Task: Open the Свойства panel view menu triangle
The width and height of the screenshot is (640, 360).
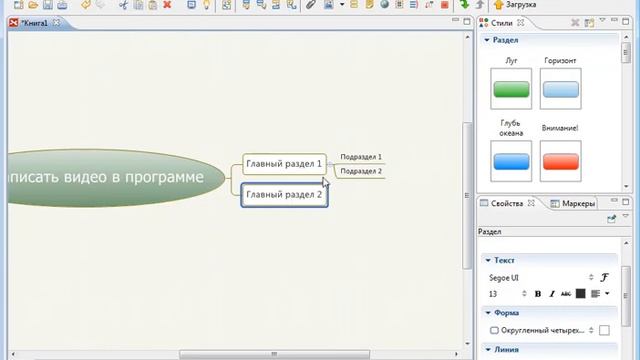Action: [x=626, y=216]
